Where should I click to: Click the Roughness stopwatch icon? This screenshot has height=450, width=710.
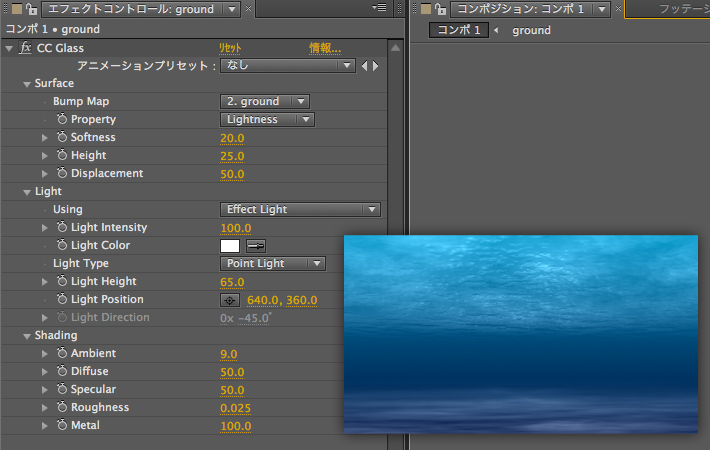coord(62,408)
